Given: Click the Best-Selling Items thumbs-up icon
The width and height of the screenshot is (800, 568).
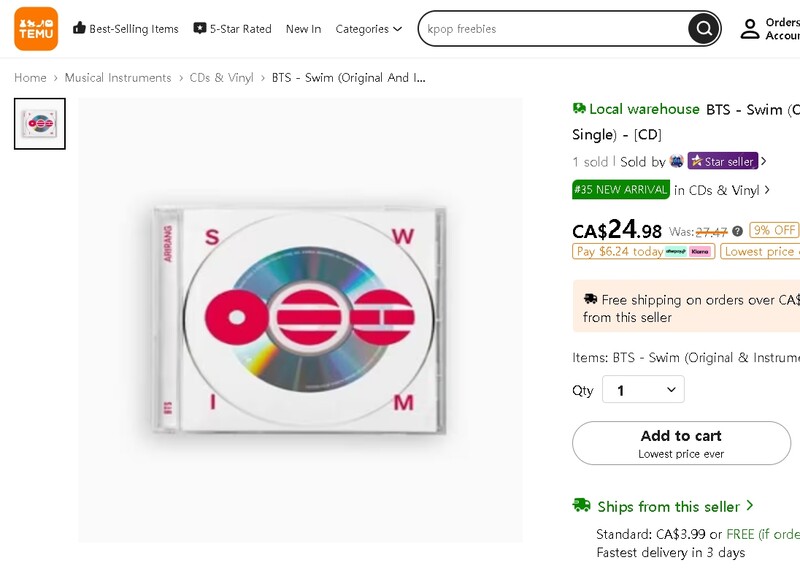Looking at the screenshot, I should [79, 28].
